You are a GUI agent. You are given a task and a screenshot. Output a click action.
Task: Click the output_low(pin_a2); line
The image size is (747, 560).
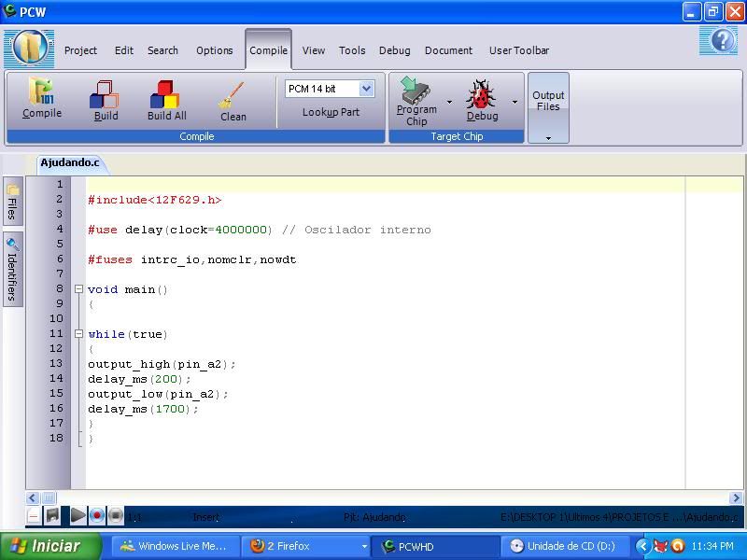(x=158, y=394)
